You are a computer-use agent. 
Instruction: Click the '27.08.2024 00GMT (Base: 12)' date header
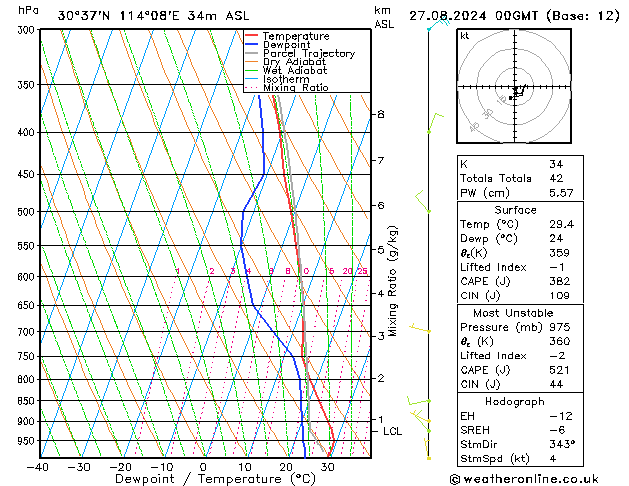tap(514, 16)
